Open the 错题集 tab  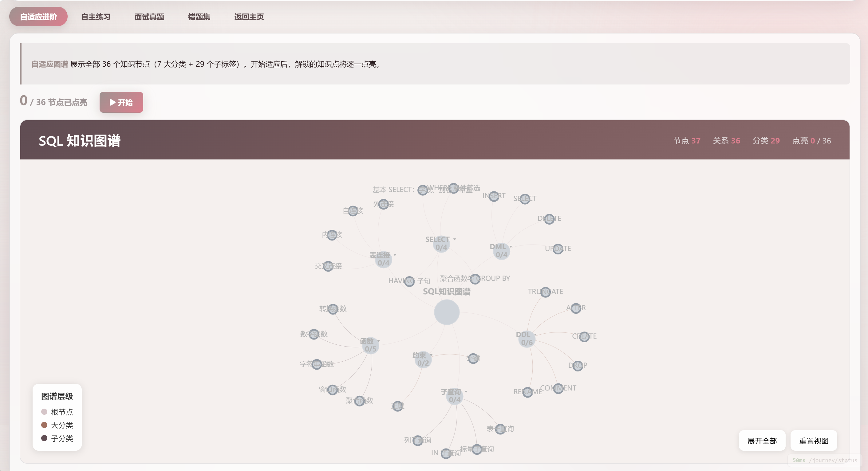(199, 17)
